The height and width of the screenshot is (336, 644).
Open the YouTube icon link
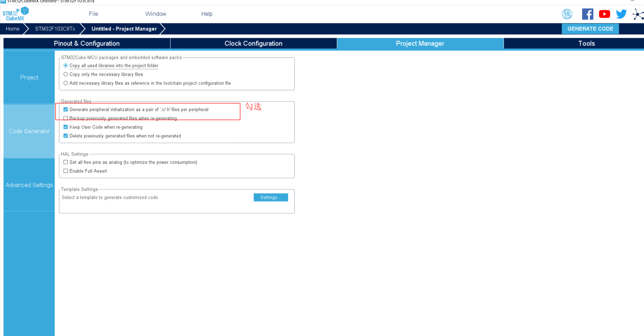(604, 14)
